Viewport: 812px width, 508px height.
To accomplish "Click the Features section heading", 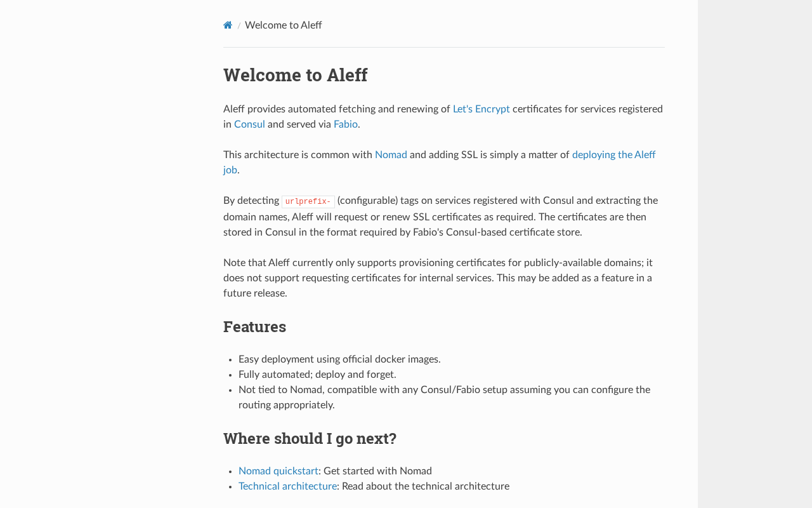I will (x=254, y=326).
